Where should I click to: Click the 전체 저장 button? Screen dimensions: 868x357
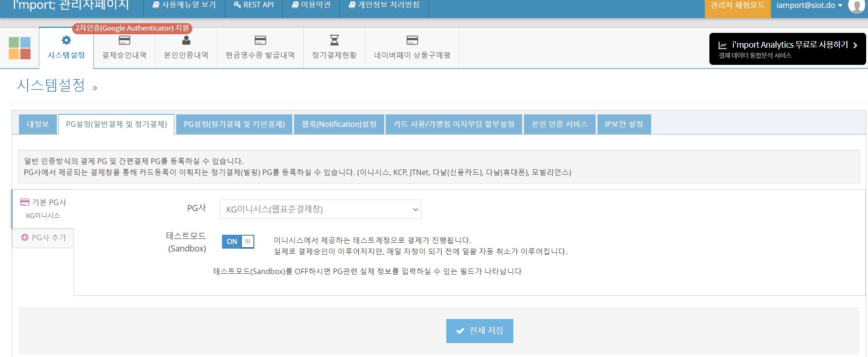click(480, 331)
